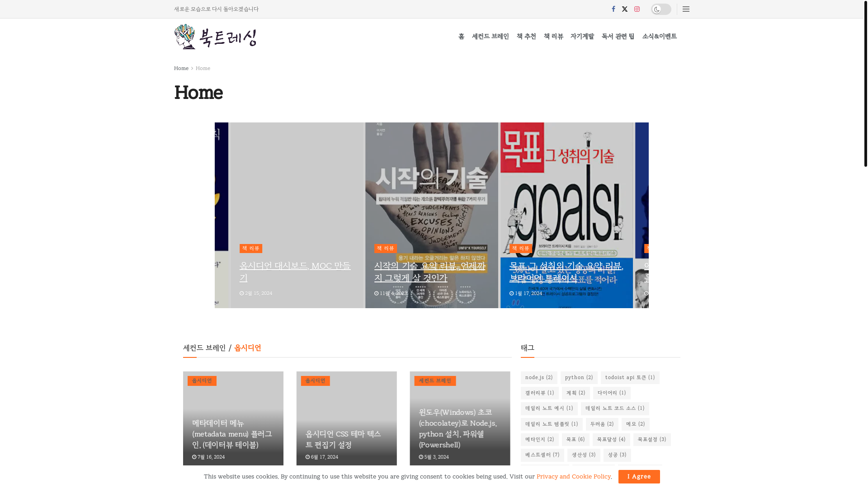
Task: Click the 태그 section heading
Action: [528, 348]
